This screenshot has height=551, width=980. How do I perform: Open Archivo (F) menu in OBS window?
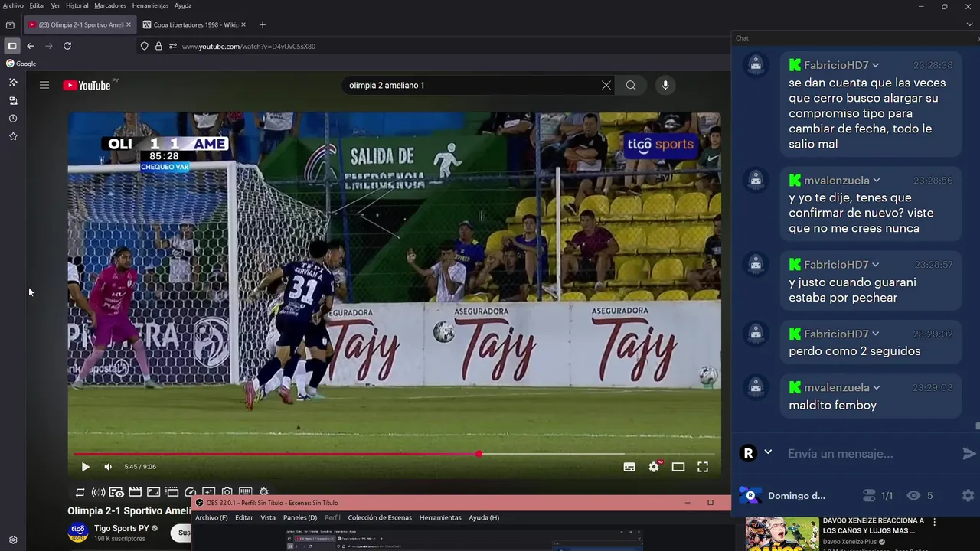coord(211,517)
